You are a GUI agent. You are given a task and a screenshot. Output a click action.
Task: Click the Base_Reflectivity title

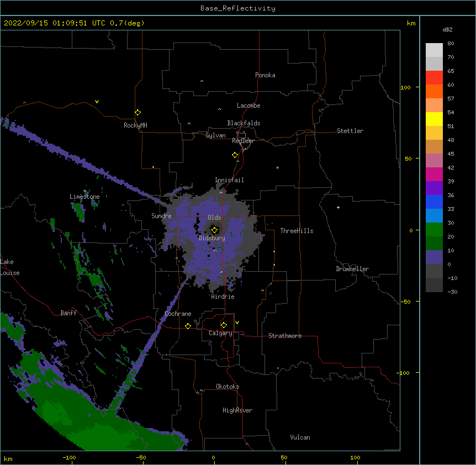tap(238, 8)
